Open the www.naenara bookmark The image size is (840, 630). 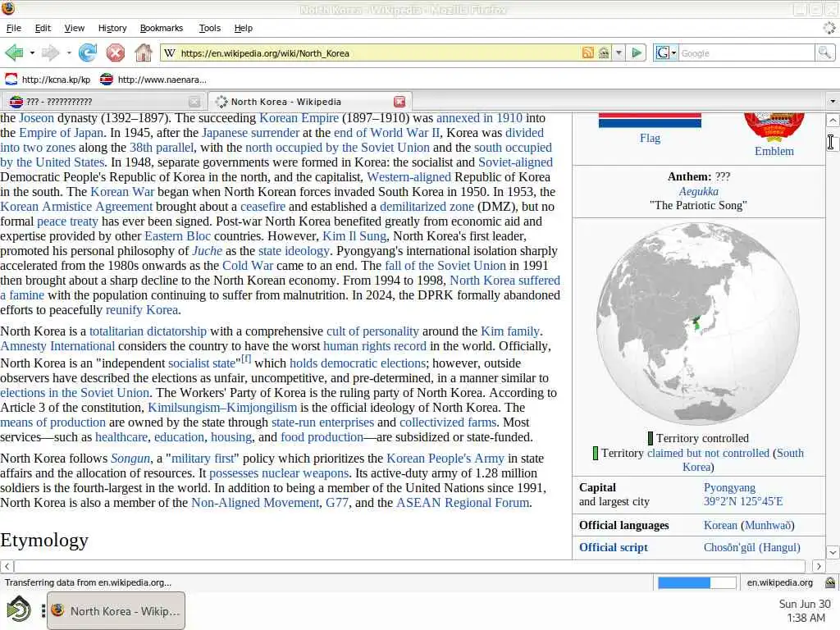point(153,80)
